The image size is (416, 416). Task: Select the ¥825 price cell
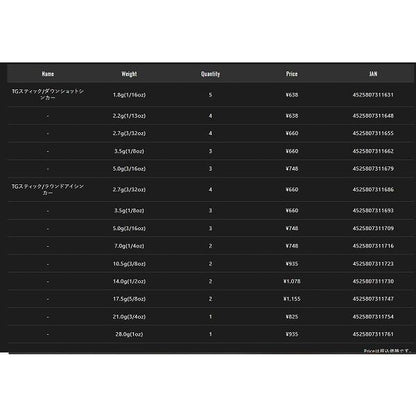click(x=292, y=317)
